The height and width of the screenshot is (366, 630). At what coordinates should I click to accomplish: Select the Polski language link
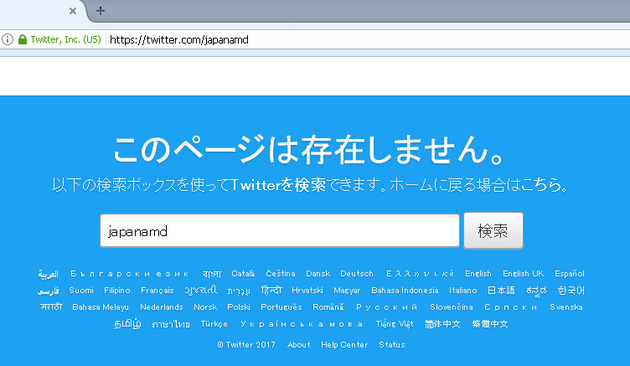coord(239,307)
